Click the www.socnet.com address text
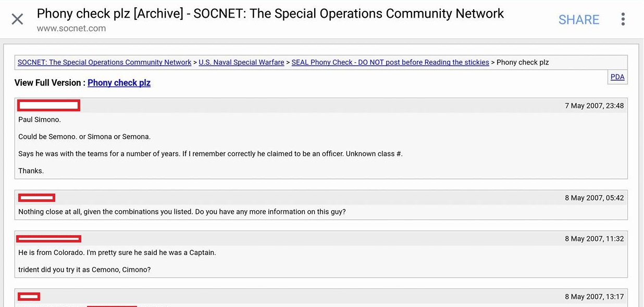Viewport: 644px width, 307px height. pyautogui.click(x=71, y=29)
